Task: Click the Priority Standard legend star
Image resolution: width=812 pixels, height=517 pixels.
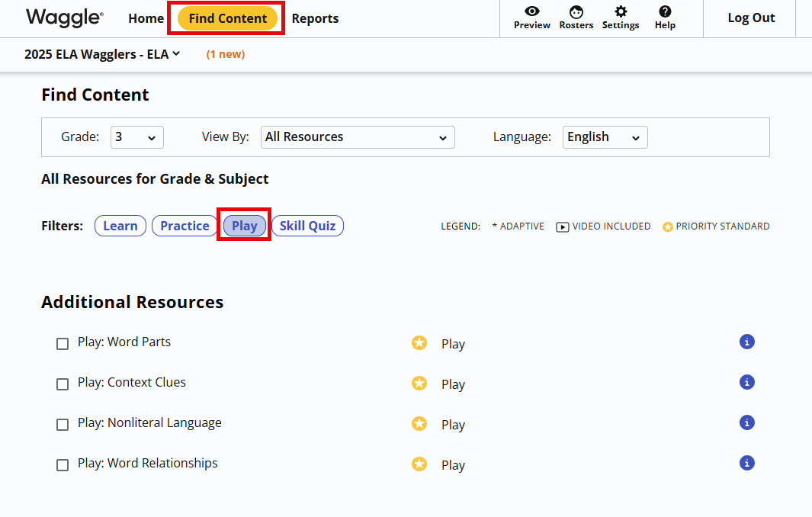Action: (668, 227)
